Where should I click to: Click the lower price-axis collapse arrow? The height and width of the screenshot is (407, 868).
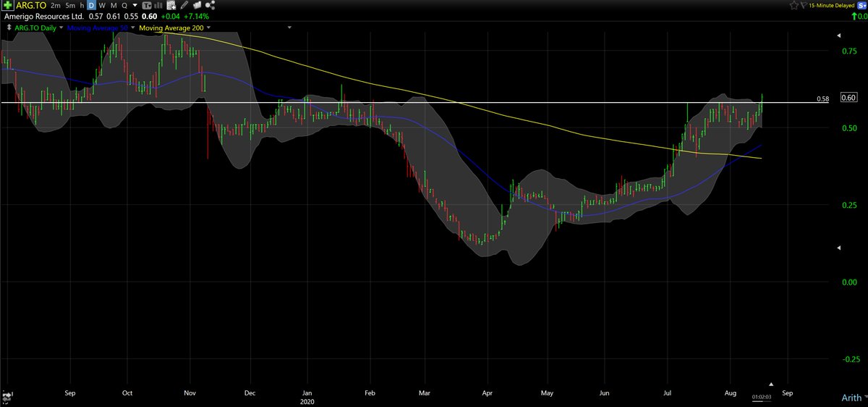point(840,248)
